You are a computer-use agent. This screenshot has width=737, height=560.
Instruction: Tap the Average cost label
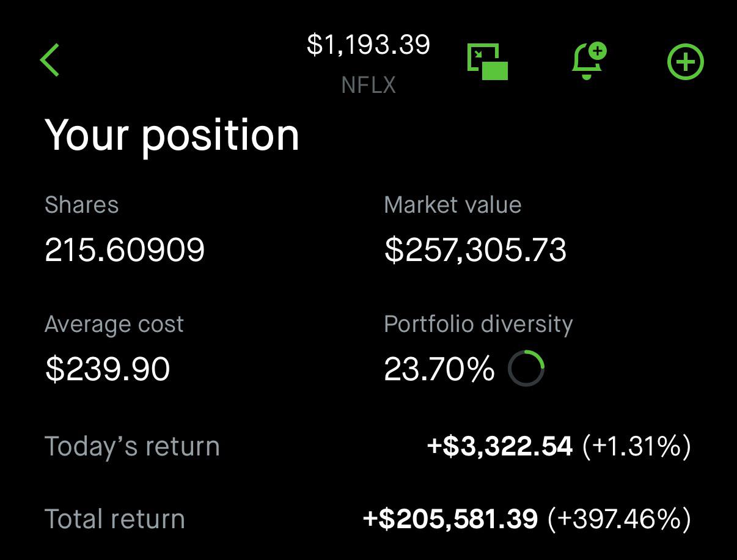(114, 324)
